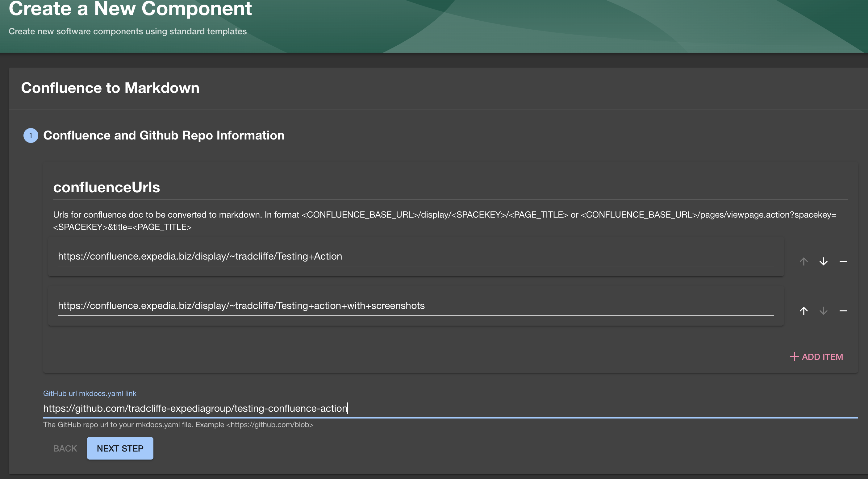Click the step 1 circle indicator
The width and height of the screenshot is (868, 479).
coord(31,135)
